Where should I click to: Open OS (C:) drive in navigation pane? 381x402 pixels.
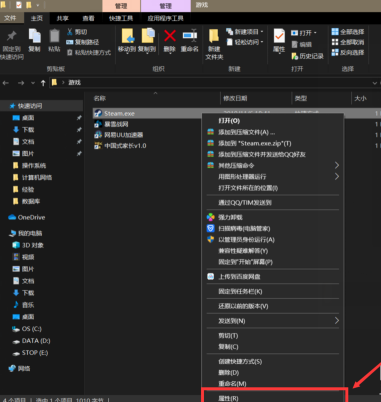[27, 329]
